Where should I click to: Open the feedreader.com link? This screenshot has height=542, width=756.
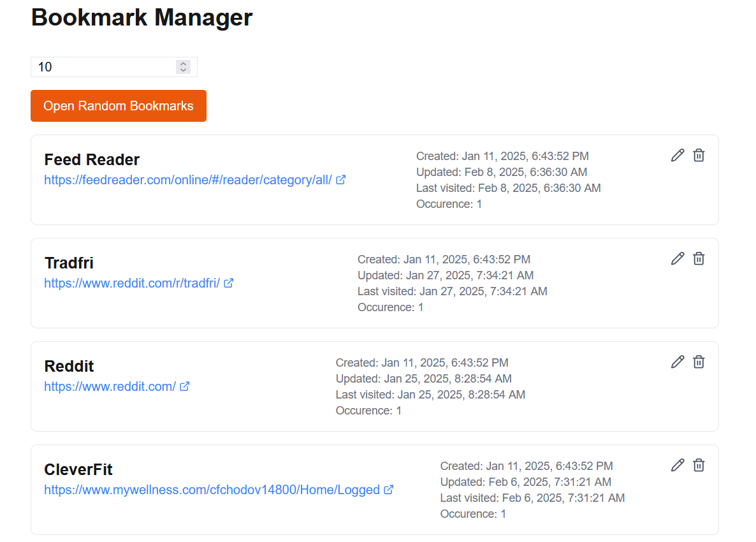click(188, 180)
